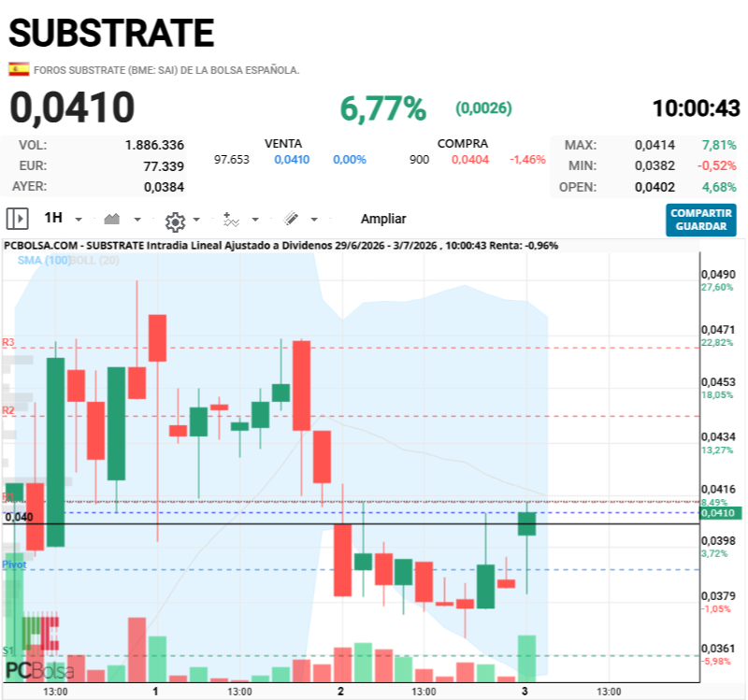Image resolution: width=748 pixels, height=700 pixels.
Task: Select the drawing tools pencil icon
Action: pyautogui.click(x=291, y=219)
